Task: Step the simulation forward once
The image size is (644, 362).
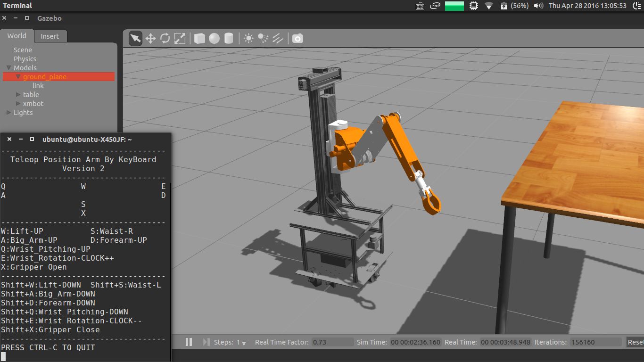Action: 206,342
